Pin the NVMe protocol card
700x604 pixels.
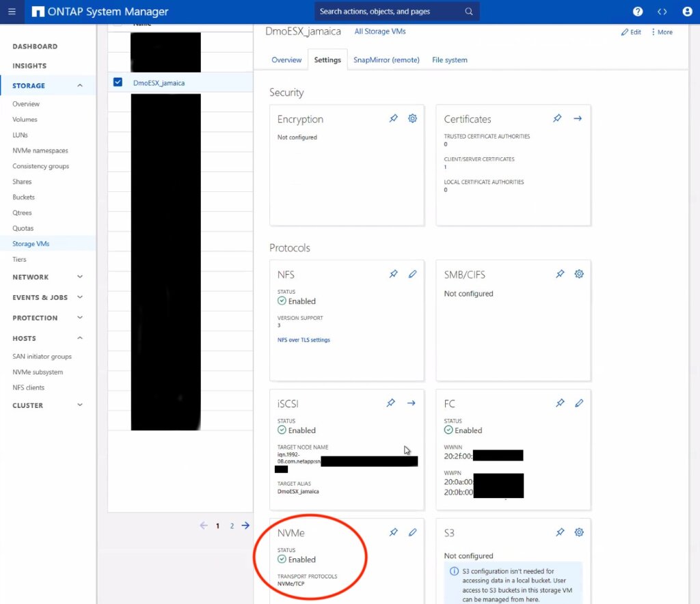tap(393, 532)
